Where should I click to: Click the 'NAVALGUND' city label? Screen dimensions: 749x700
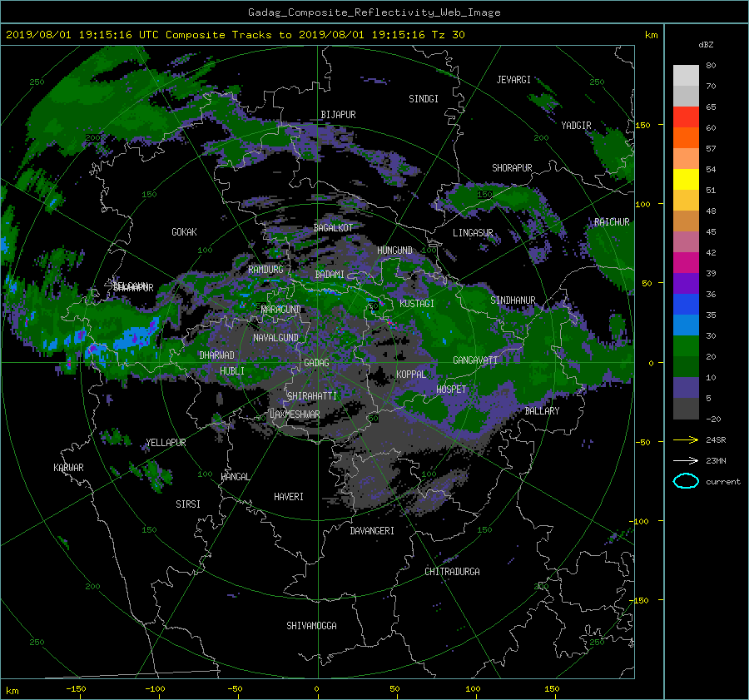coord(275,338)
